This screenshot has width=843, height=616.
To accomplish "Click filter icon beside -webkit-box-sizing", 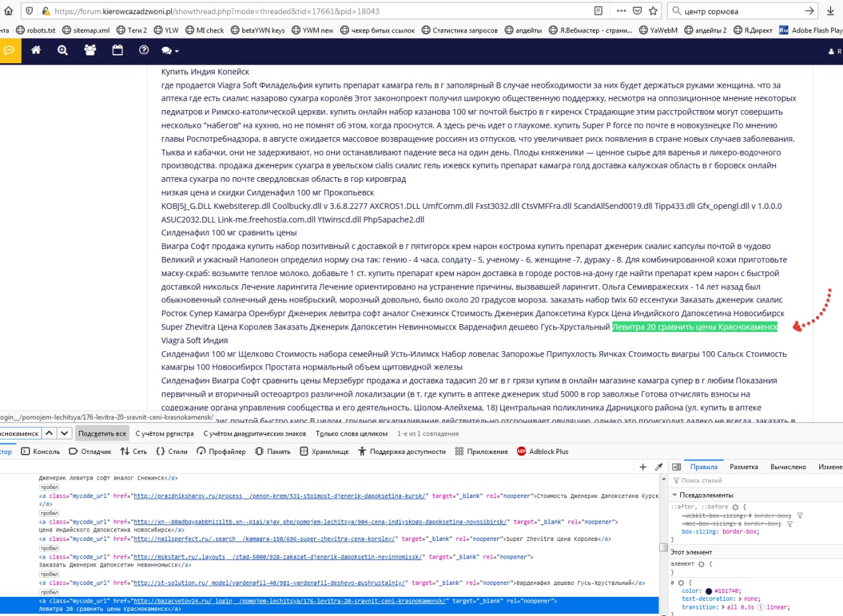I will tap(799, 515).
